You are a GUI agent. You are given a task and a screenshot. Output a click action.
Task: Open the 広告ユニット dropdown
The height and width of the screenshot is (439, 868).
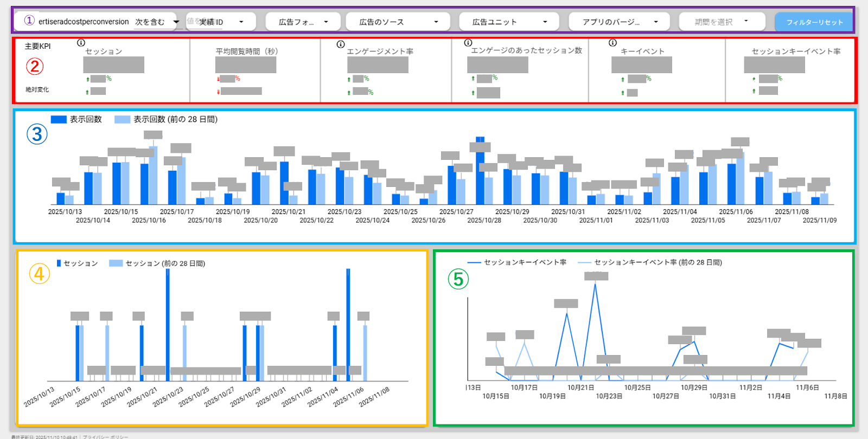pos(509,22)
